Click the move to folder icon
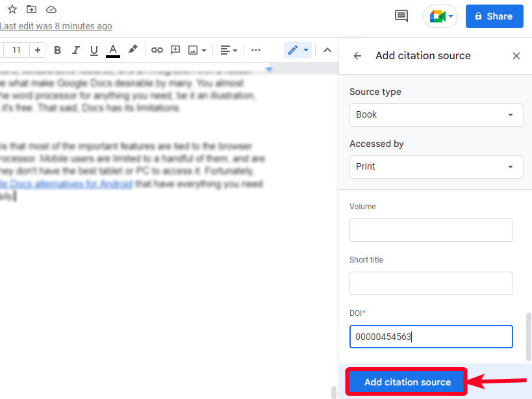The width and height of the screenshot is (532, 399). coord(32,9)
